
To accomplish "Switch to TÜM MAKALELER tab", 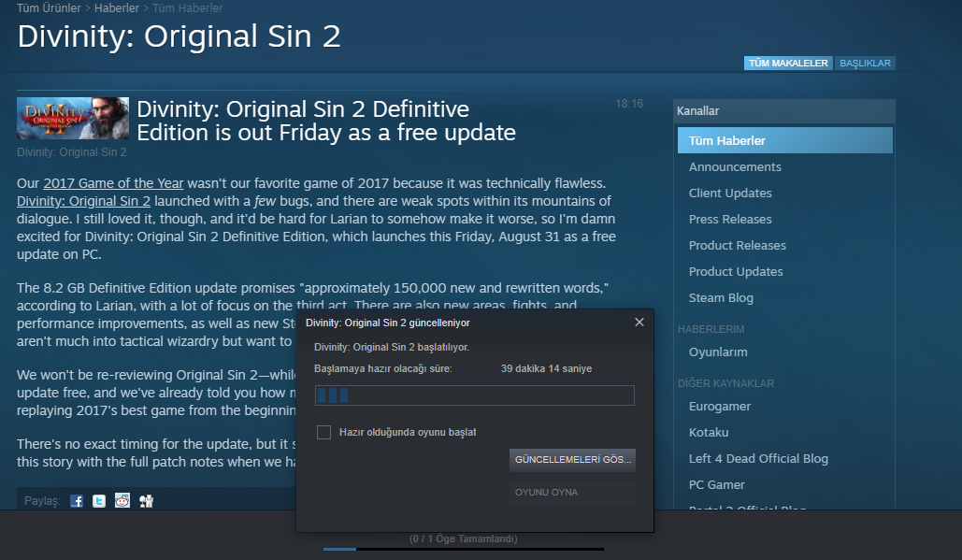I will pyautogui.click(x=788, y=64).
